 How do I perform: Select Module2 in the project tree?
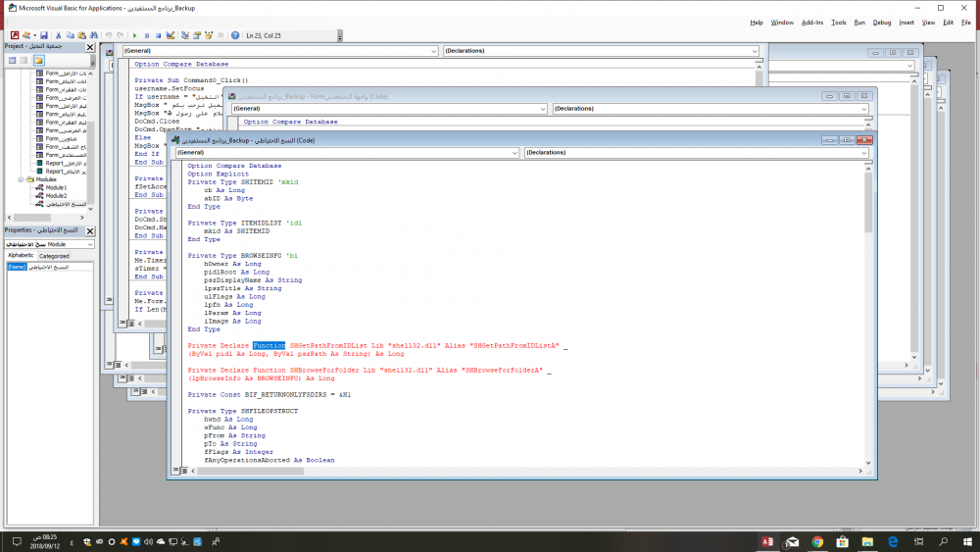56,196
